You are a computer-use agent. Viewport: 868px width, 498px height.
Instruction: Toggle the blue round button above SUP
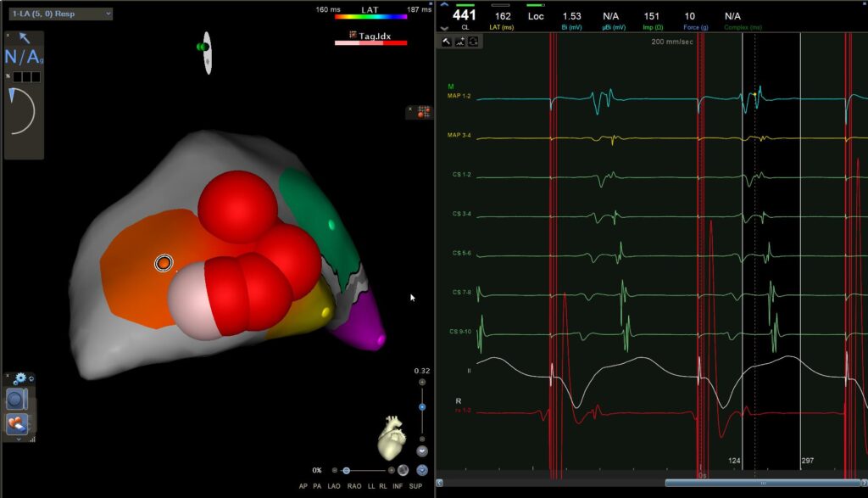point(422,470)
